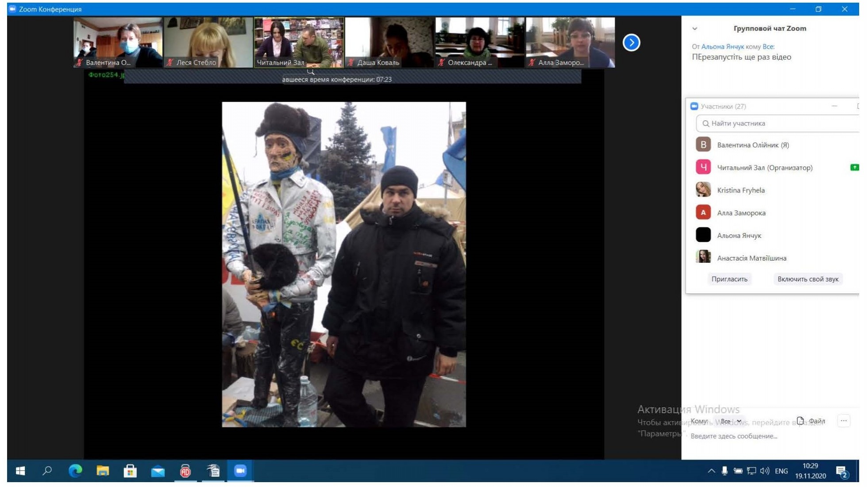This screenshot has height=487, width=868.
Task: Toggle the ENG keyboard language indicator
Action: 781,471
